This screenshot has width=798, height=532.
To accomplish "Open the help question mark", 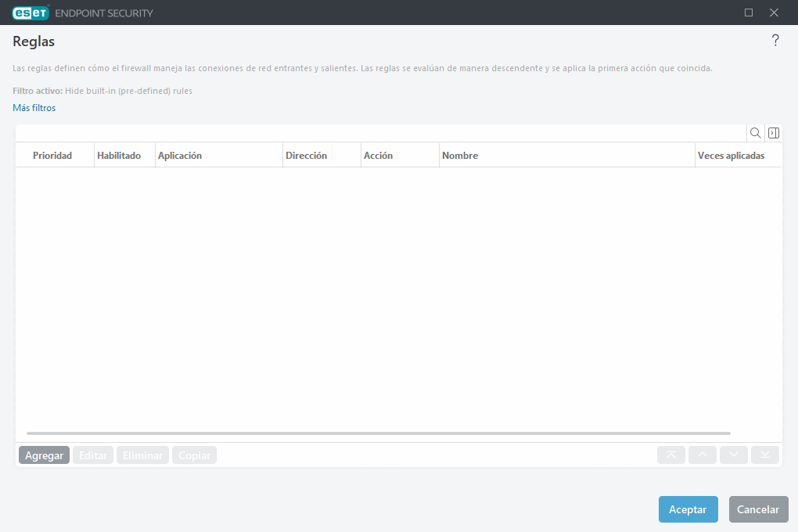I will tap(775, 41).
